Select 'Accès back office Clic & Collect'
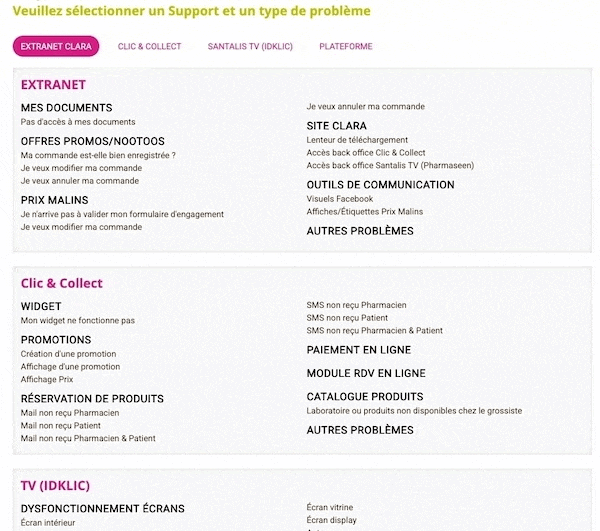 point(366,152)
